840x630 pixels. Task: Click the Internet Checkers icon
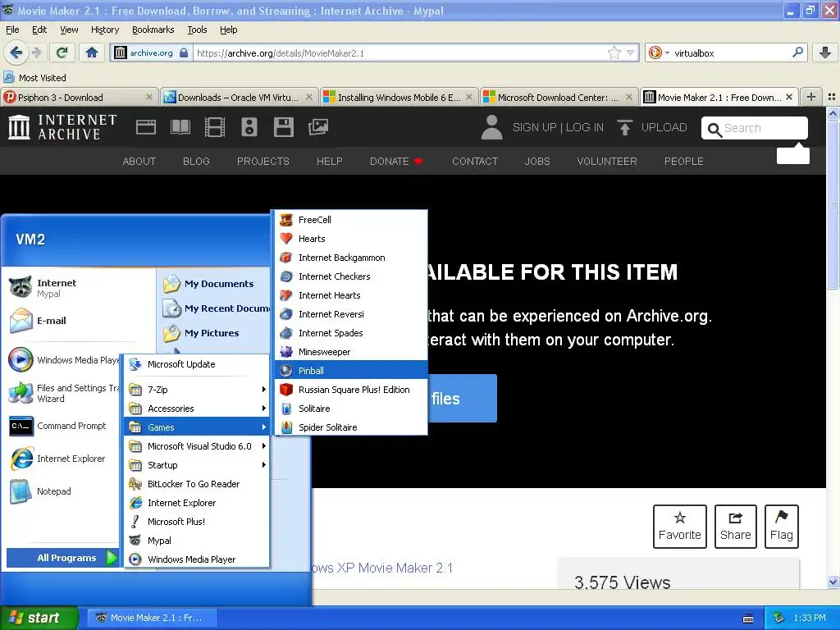click(x=286, y=276)
